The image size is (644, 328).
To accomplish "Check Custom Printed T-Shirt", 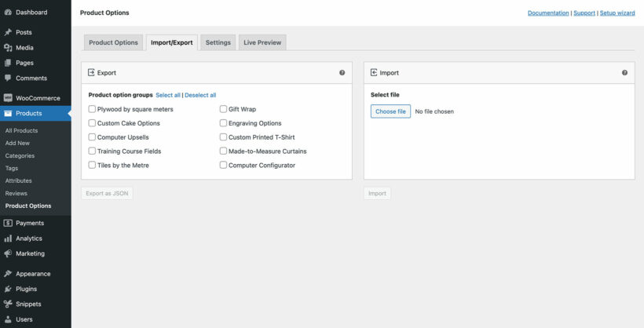I will coord(223,137).
